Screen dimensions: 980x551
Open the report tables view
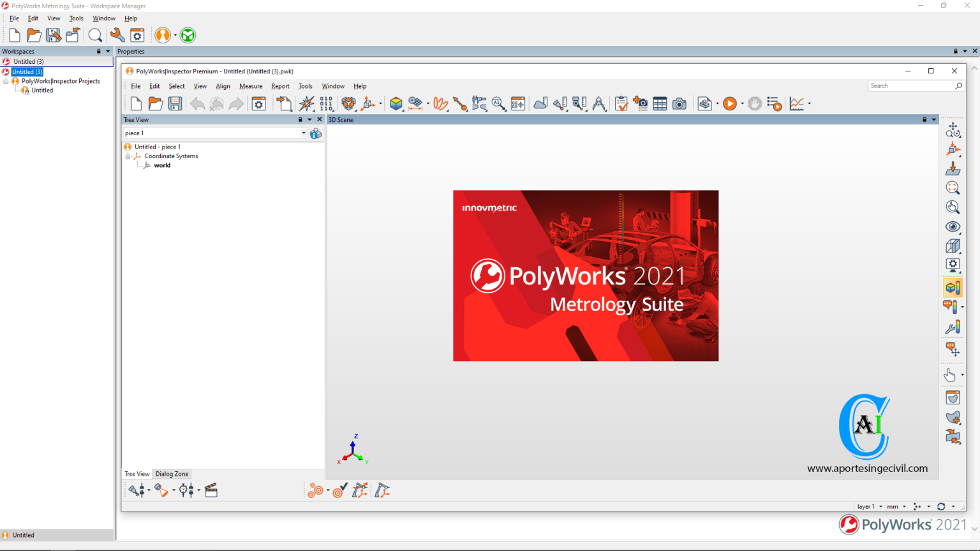tap(660, 103)
